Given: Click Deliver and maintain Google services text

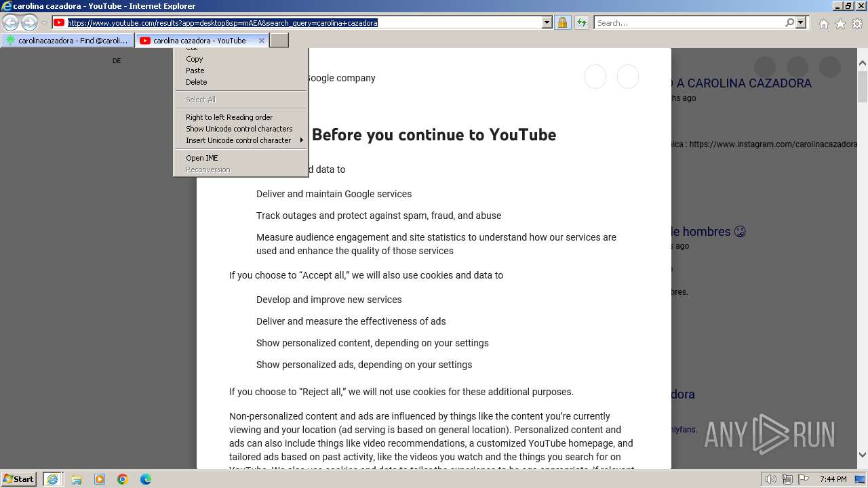Looking at the screenshot, I should (334, 194).
